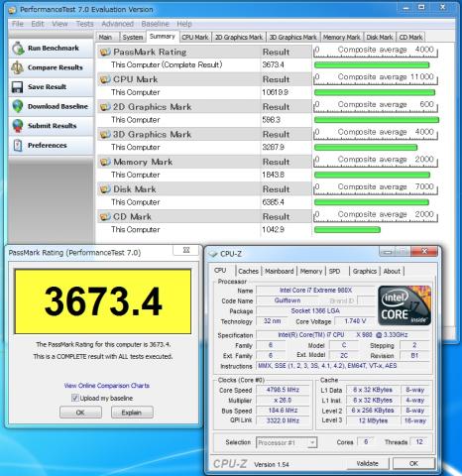Viewport: 462px width, 476px height.
Task: Click the Save Result floppy disk icon
Action: point(17,87)
